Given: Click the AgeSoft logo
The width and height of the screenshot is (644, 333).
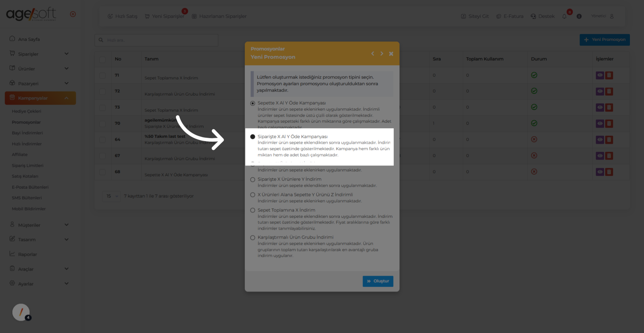Looking at the screenshot, I should pyautogui.click(x=31, y=14).
